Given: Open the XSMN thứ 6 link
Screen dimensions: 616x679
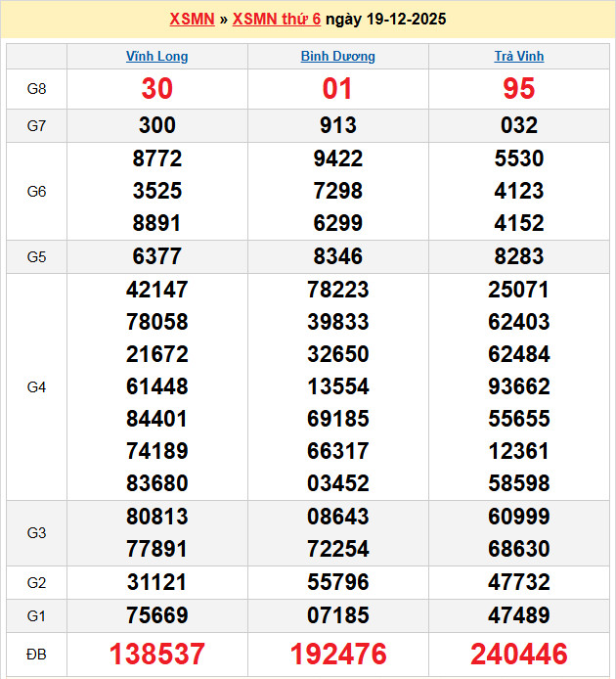Looking at the screenshot, I should pyautogui.click(x=277, y=19).
